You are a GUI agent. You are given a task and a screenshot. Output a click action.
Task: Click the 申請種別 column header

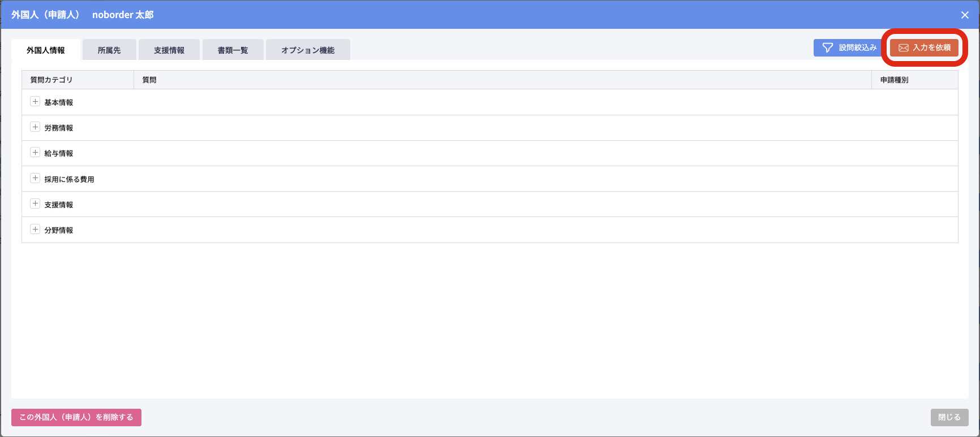coord(894,80)
